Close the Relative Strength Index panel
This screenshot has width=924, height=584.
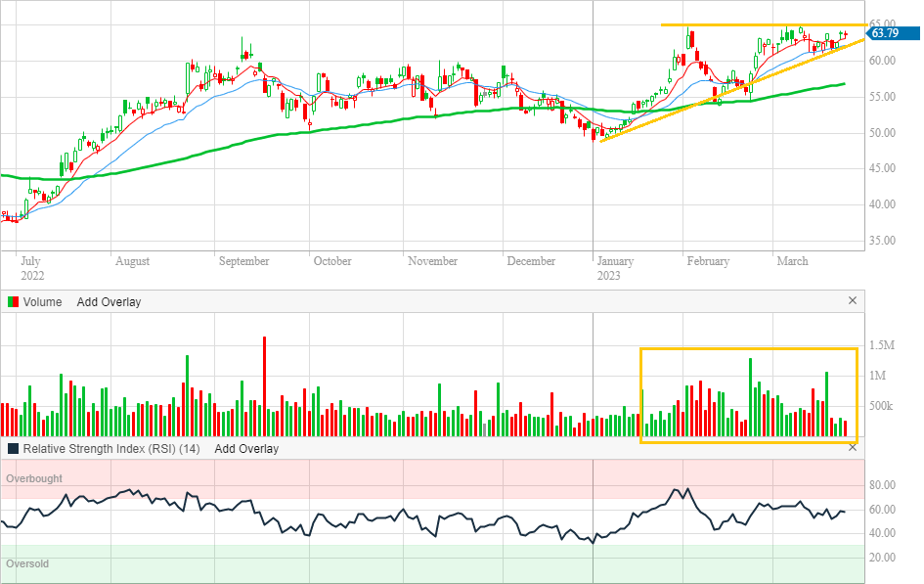click(x=852, y=448)
